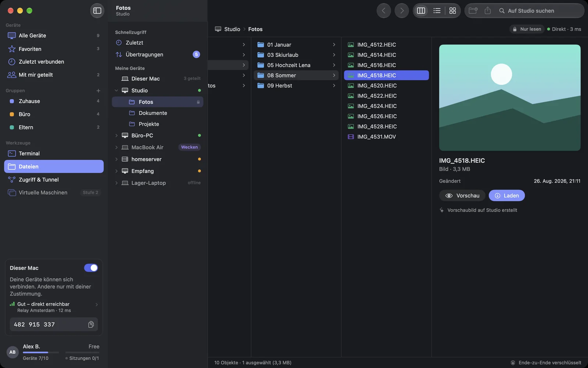Go back with the left arrow button
The image size is (588, 368).
pos(384,11)
